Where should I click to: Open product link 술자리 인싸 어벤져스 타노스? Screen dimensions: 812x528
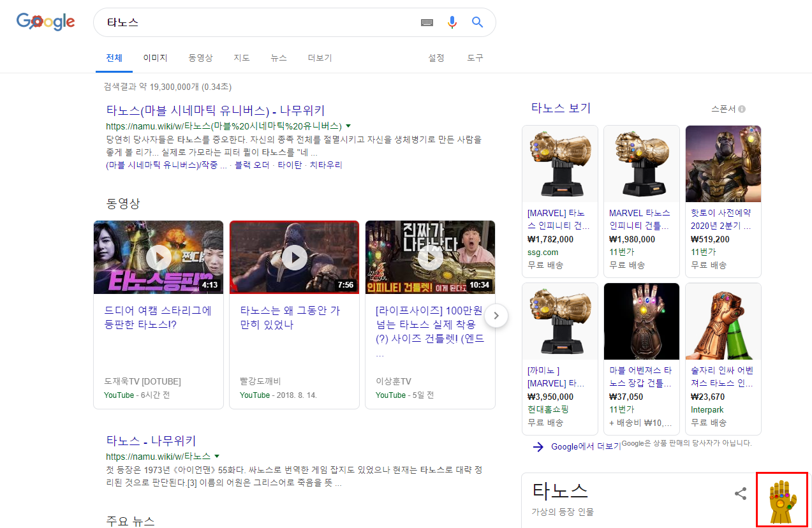(x=722, y=377)
